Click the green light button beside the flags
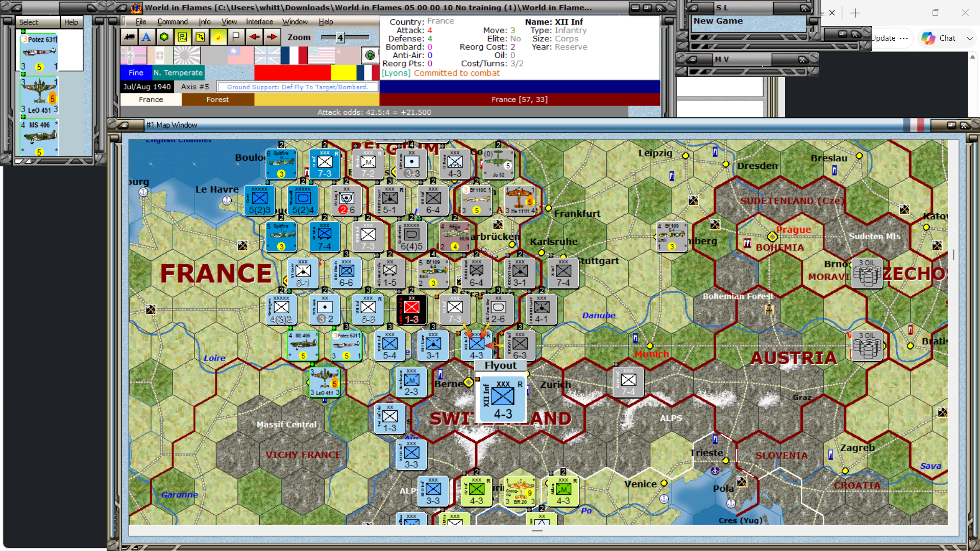This screenshot has width=980, height=551. [370, 55]
